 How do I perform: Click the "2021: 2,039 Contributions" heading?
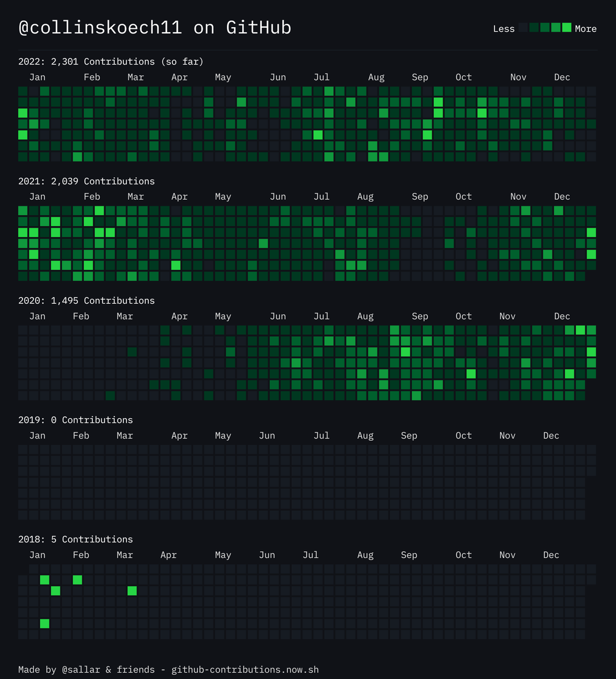pyautogui.click(x=87, y=181)
